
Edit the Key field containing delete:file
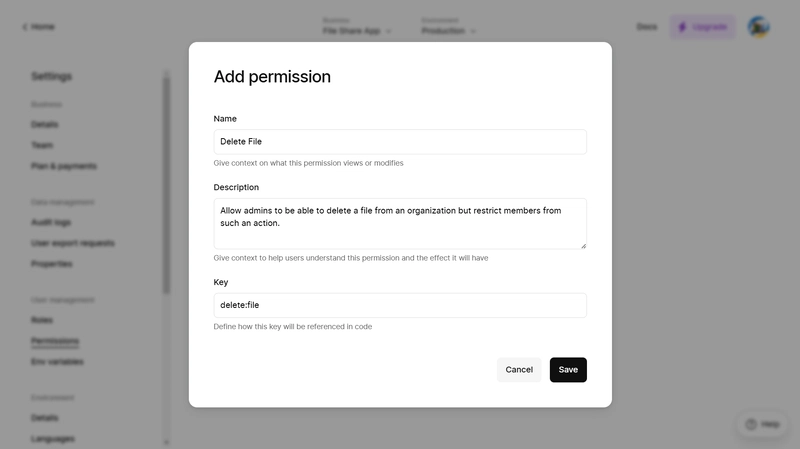(400, 305)
